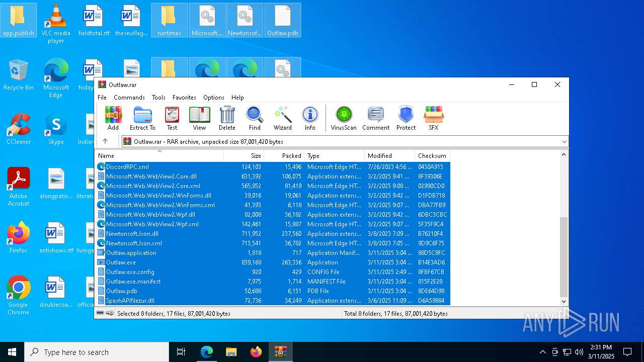Select Outlaw.exe.manifest file

point(273,282)
